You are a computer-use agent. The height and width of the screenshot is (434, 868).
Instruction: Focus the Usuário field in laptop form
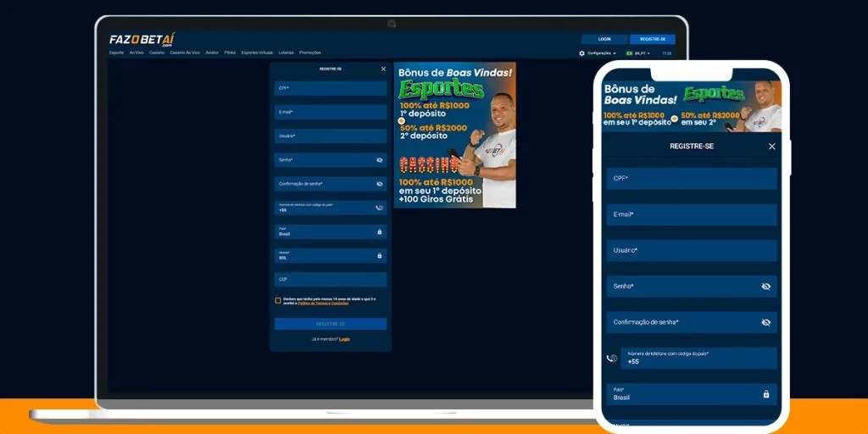331,136
